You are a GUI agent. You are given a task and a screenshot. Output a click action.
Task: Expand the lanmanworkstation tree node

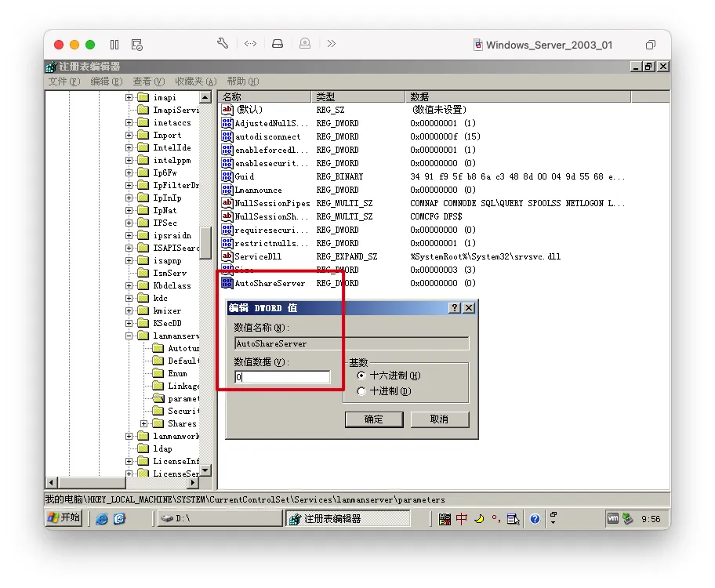[129, 436]
